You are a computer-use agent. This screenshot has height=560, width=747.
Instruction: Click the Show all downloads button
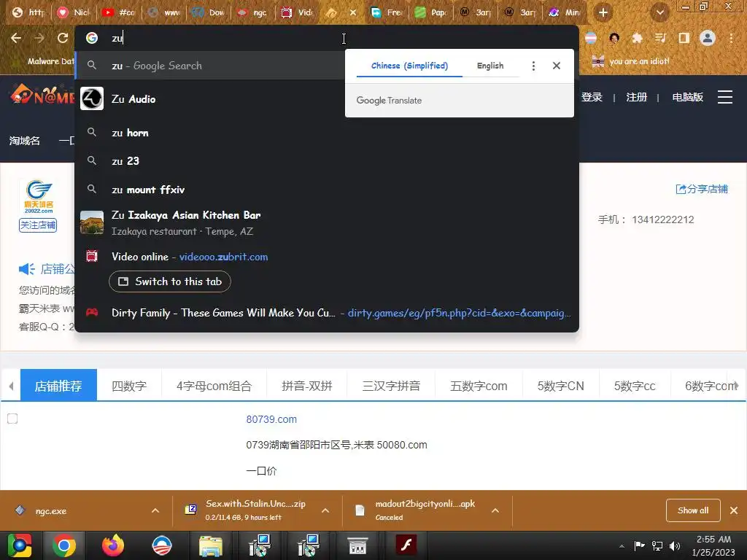[693, 510]
